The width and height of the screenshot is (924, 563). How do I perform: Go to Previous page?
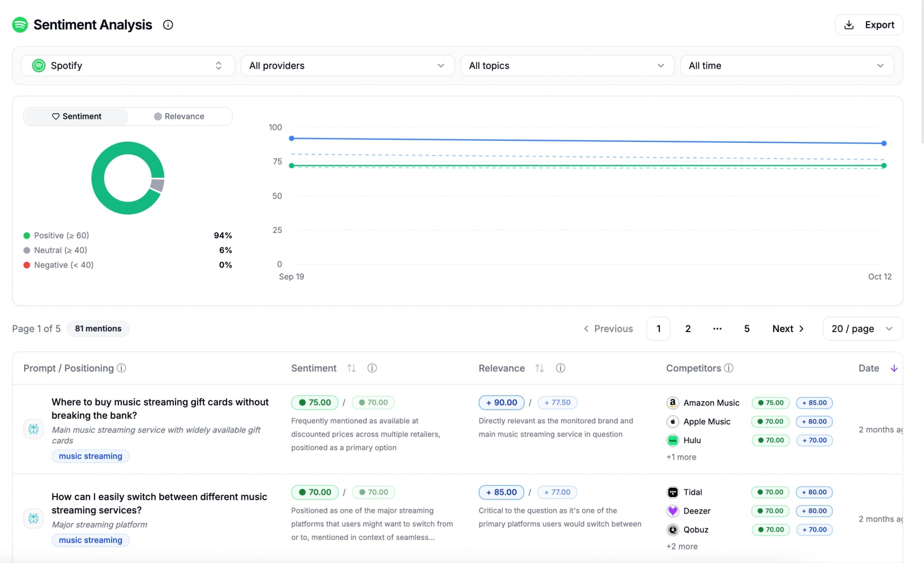[608, 329]
